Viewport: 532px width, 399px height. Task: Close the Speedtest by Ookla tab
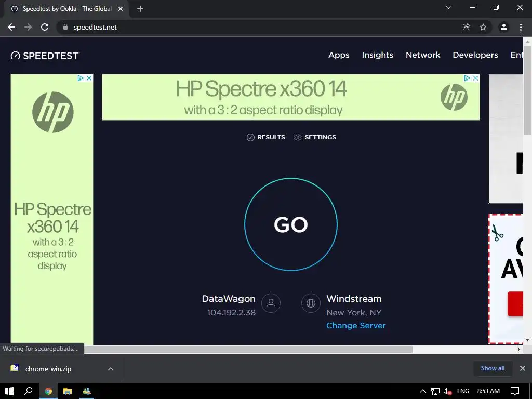(121, 9)
